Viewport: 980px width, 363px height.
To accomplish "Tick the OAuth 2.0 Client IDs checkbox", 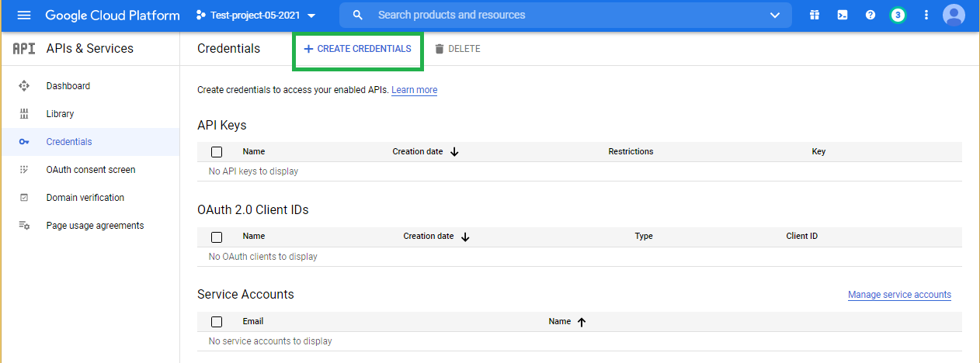I will click(x=217, y=237).
